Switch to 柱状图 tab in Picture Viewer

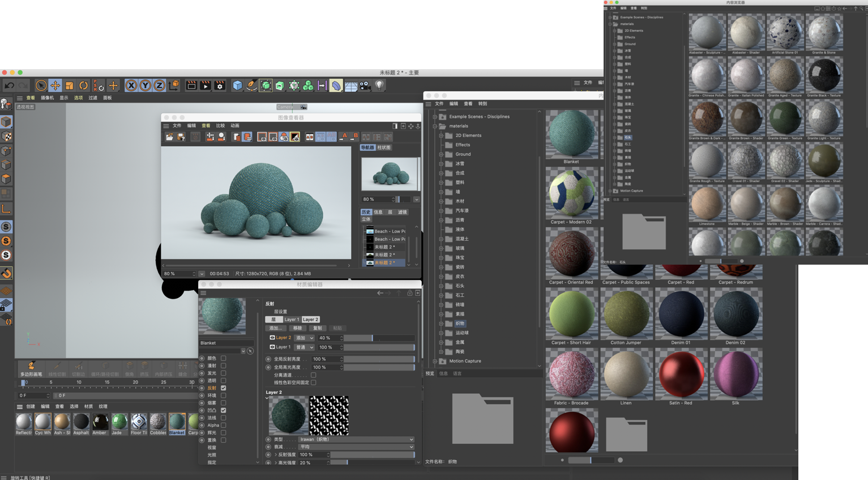(384, 147)
